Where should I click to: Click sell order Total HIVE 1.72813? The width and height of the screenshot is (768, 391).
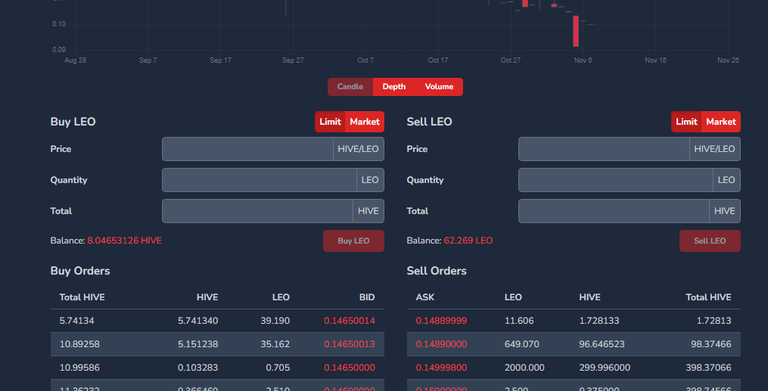[714, 321]
